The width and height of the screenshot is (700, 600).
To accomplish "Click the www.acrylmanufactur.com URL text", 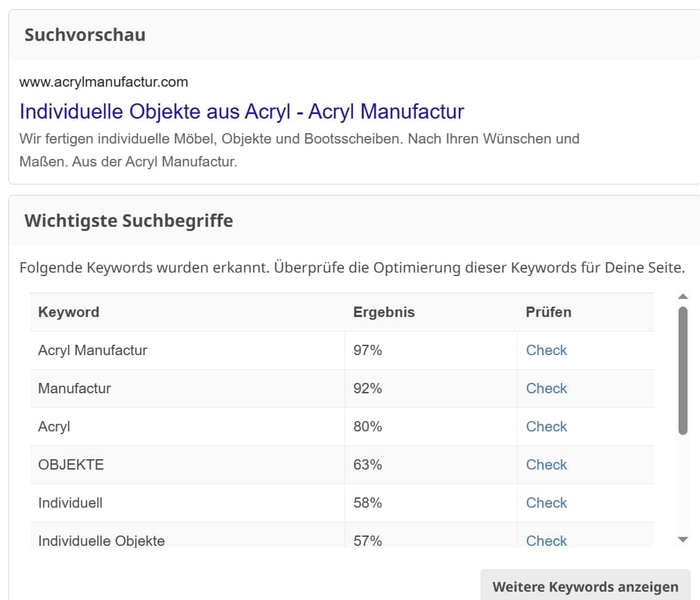I will point(103,83).
